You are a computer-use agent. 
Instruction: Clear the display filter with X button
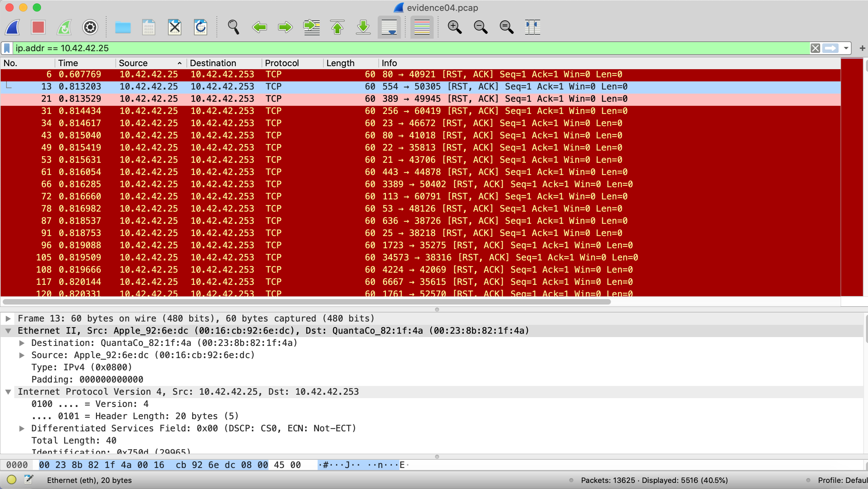tap(815, 48)
